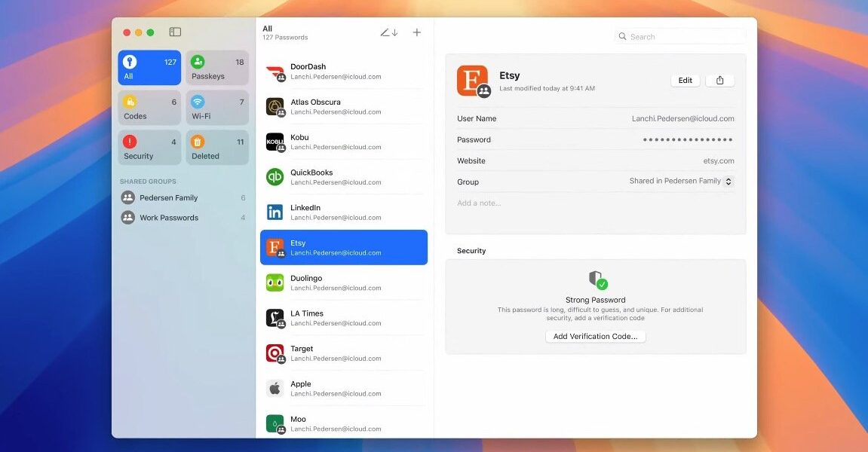This screenshot has width=868, height=452.
Task: Add a new password with the plus icon
Action: click(x=416, y=32)
